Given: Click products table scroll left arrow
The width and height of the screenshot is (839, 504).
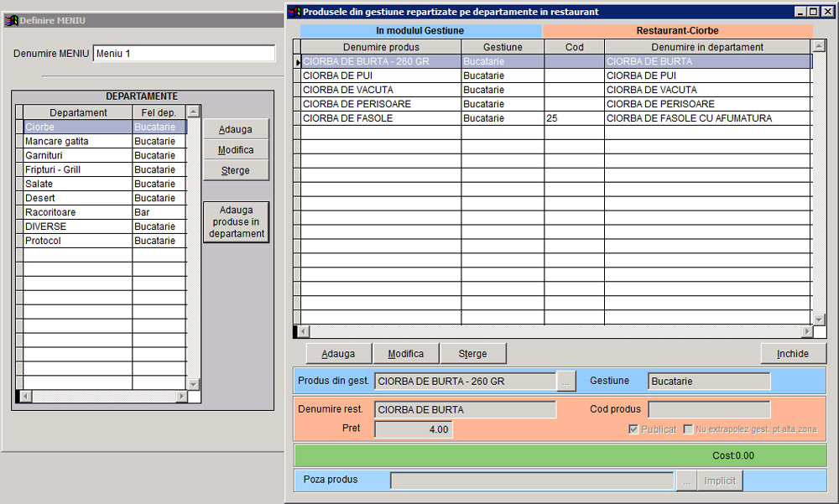Looking at the screenshot, I should (x=304, y=332).
